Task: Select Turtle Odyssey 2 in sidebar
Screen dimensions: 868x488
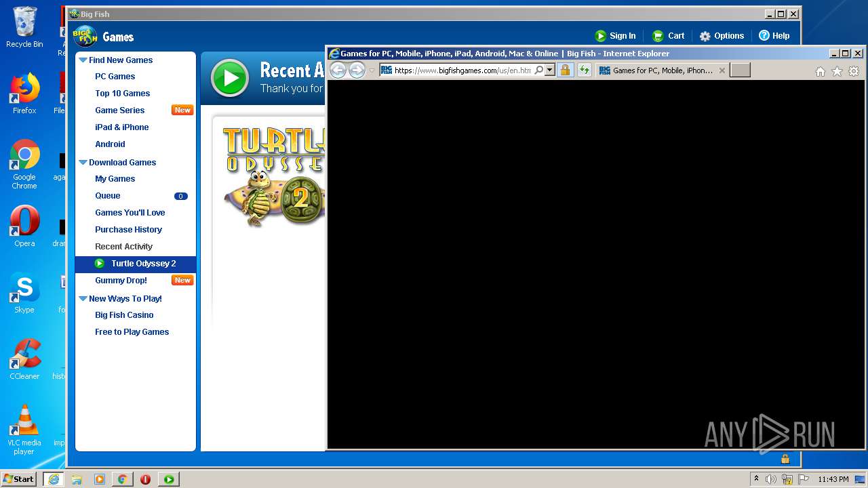Action: coord(136,264)
